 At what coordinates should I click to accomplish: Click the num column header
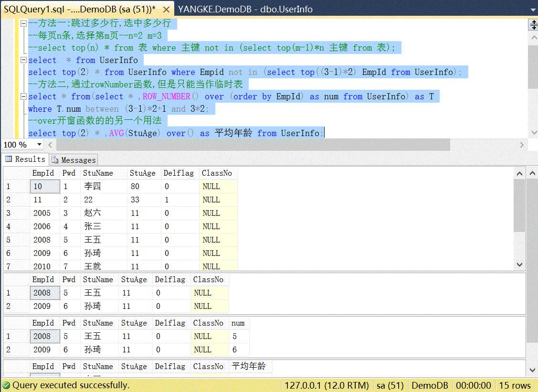click(238, 323)
